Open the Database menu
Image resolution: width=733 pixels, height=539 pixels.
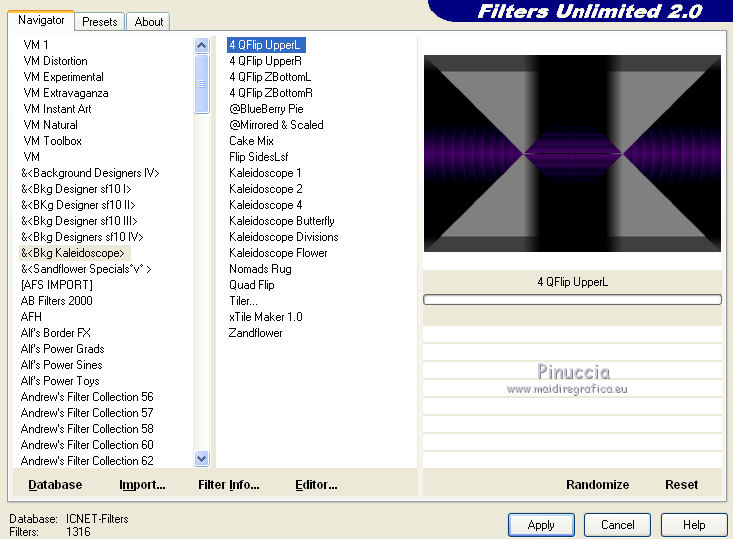coord(55,484)
